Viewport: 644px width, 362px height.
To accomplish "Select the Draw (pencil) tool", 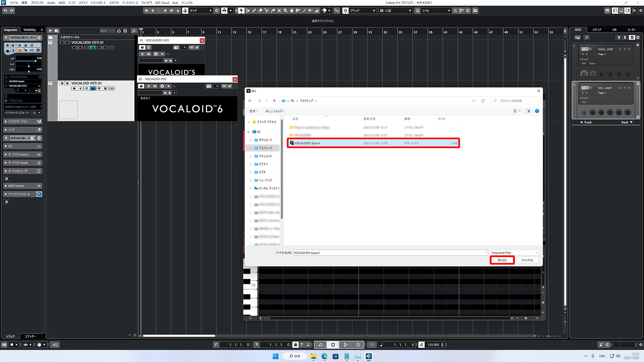I will pos(254,10).
